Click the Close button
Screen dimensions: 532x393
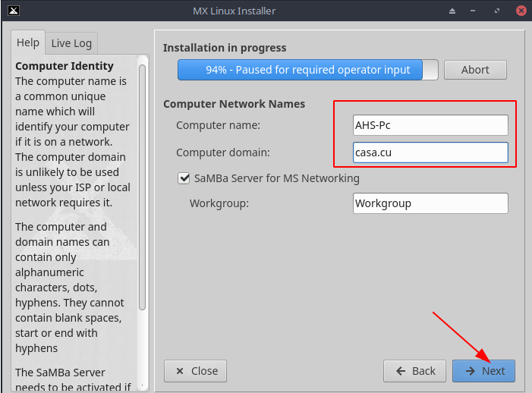tap(196, 371)
